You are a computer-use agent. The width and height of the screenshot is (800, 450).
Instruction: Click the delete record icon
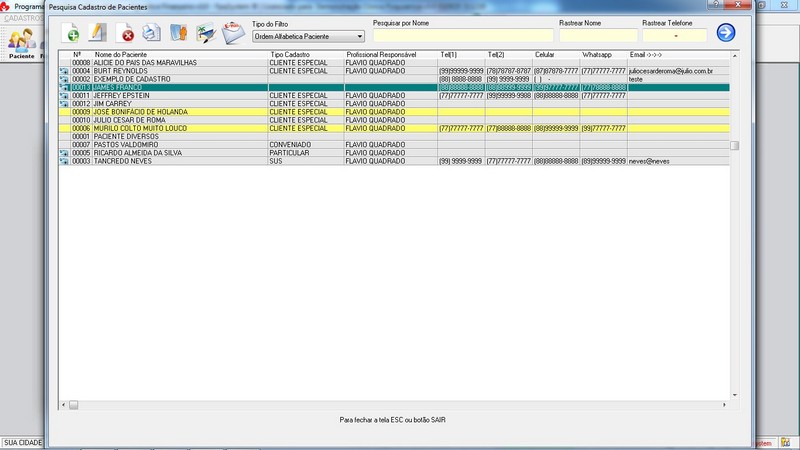point(124,33)
